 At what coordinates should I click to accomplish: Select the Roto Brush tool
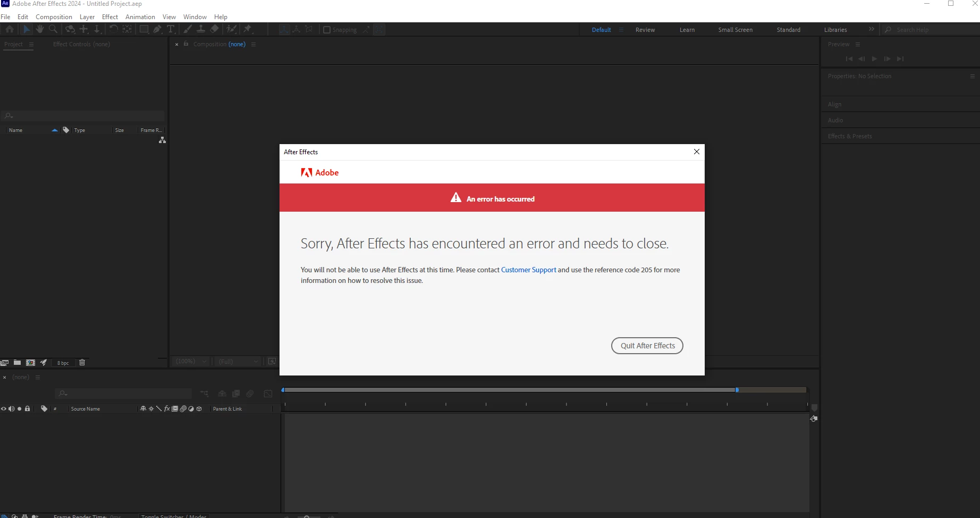click(x=232, y=29)
